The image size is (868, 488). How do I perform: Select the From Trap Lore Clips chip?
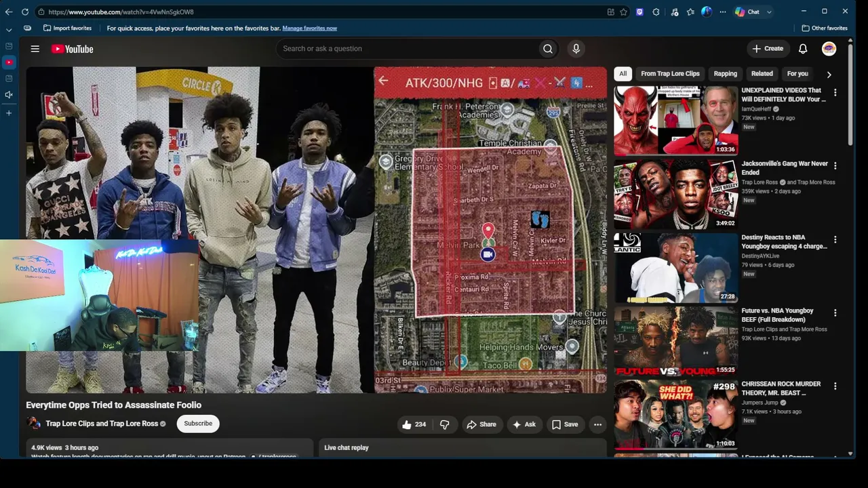[670, 74]
